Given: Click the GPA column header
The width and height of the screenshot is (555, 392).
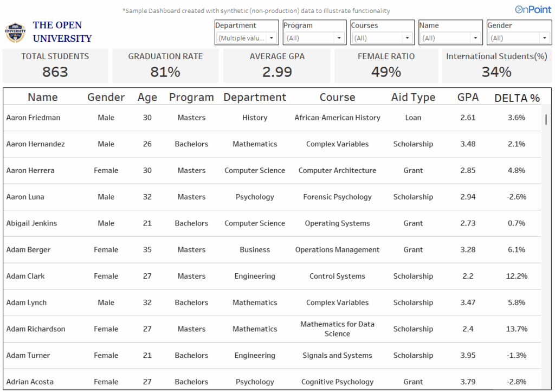Looking at the screenshot, I should 468,98.
